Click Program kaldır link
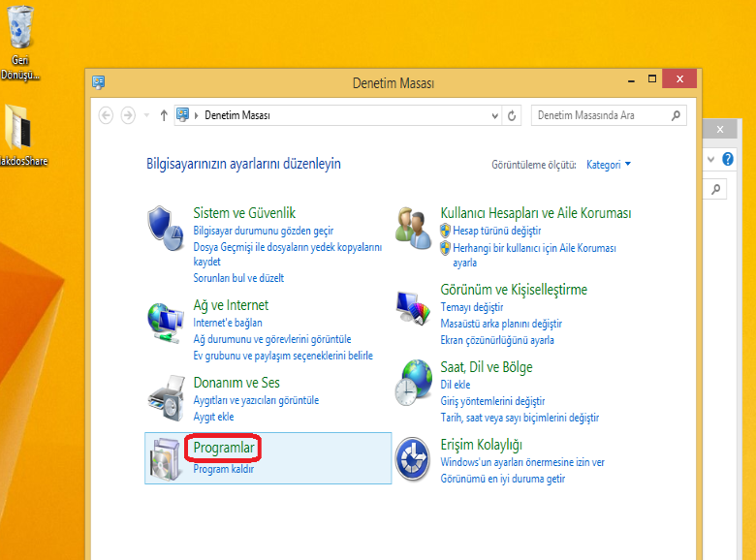Screen dimensions: 756x560 point(224,469)
